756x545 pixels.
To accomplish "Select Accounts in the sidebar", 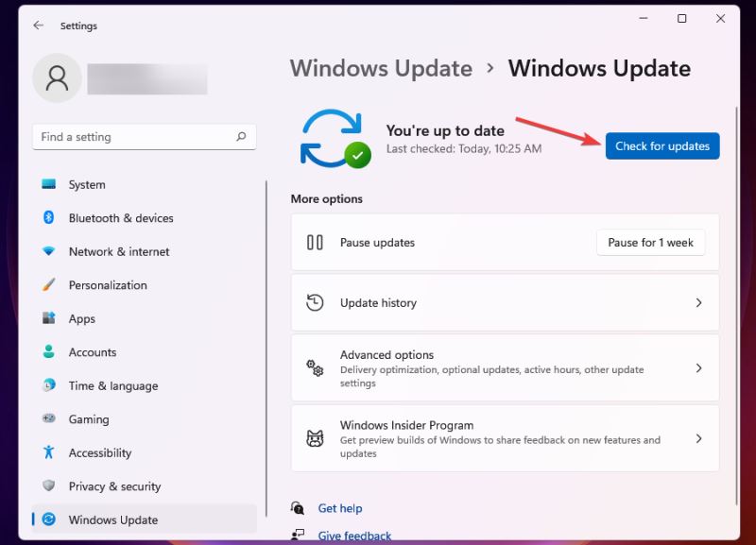I will coord(49,351).
